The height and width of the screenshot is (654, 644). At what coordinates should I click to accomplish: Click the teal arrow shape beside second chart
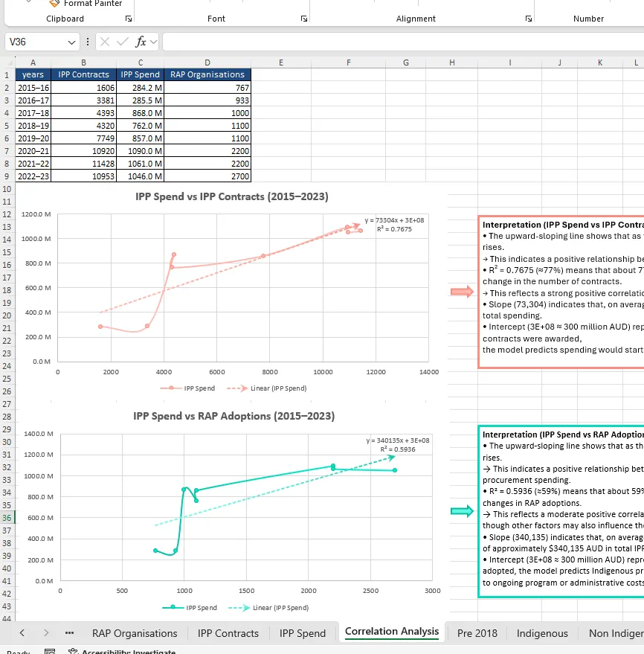[x=462, y=511]
